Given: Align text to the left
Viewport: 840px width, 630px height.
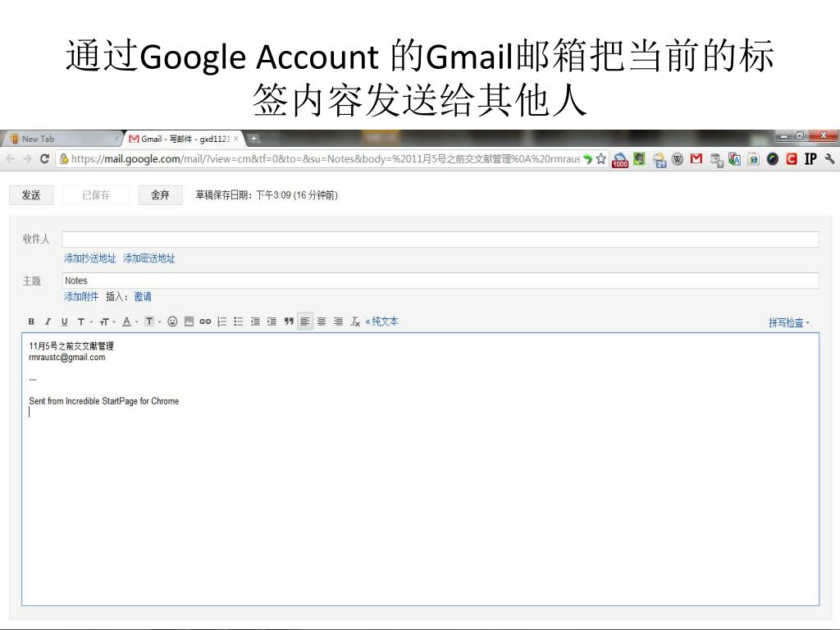Looking at the screenshot, I should point(305,322).
